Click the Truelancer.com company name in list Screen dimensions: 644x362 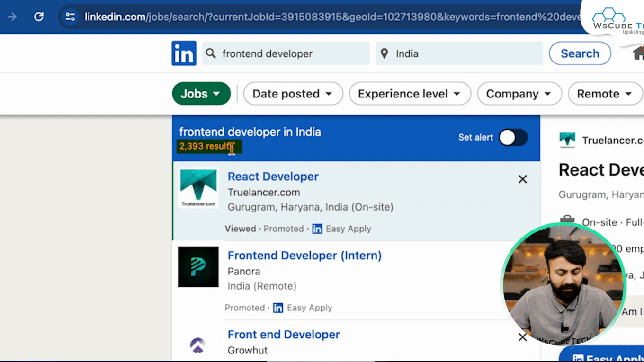tap(264, 193)
